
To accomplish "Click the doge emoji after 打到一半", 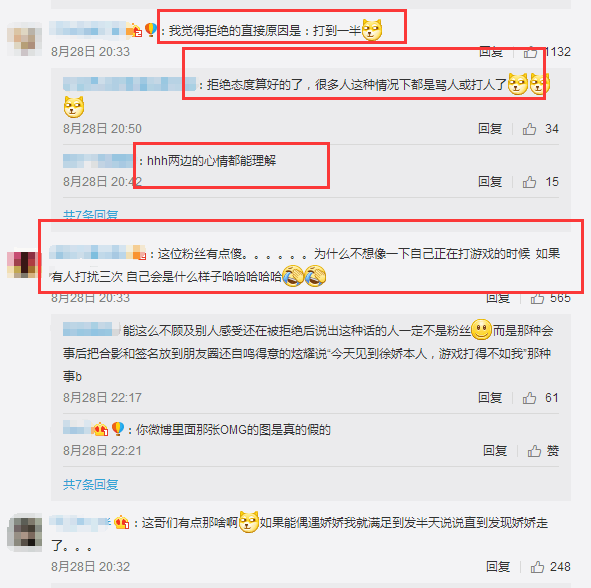I will [x=372, y=30].
